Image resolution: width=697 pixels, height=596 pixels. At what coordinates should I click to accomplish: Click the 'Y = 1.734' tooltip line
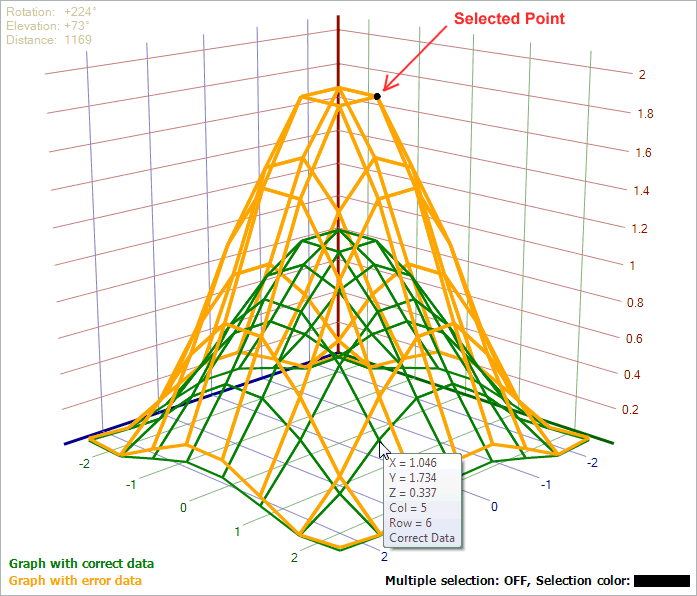pyautogui.click(x=413, y=478)
